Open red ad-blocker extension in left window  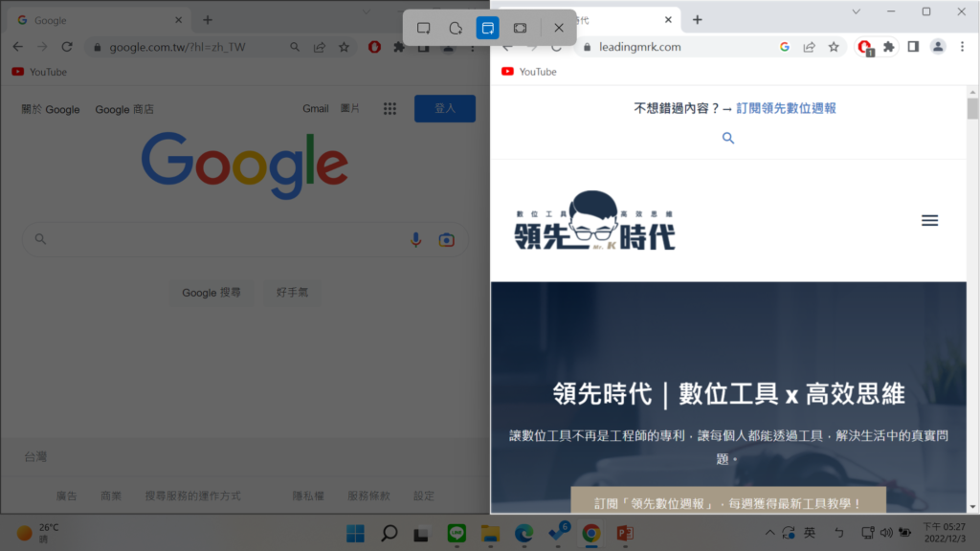coord(374,47)
